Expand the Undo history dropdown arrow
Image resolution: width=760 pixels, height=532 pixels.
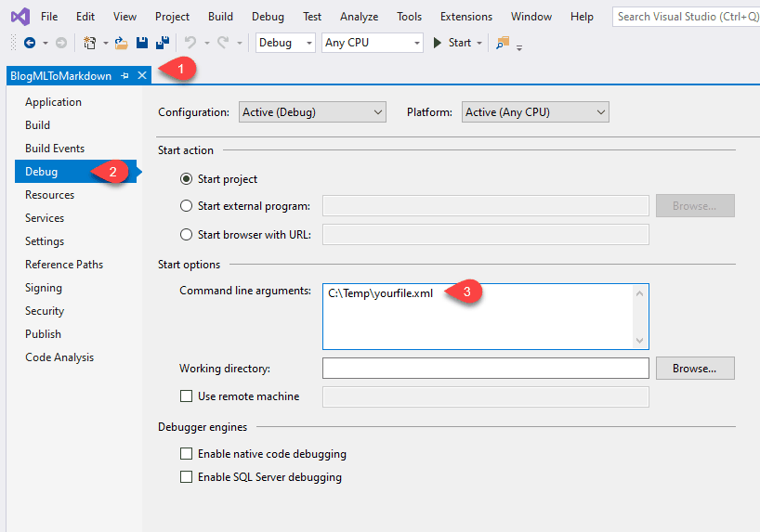(x=206, y=43)
